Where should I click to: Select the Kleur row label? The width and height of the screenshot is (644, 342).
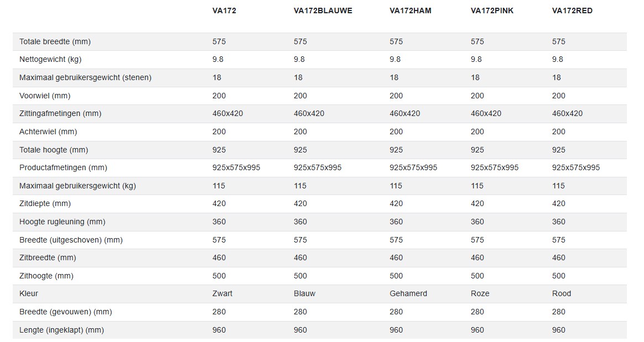29,293
